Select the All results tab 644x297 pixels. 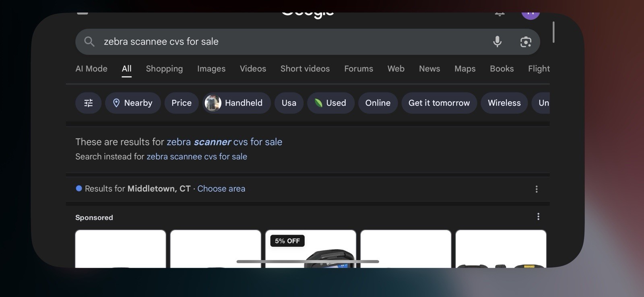point(127,69)
